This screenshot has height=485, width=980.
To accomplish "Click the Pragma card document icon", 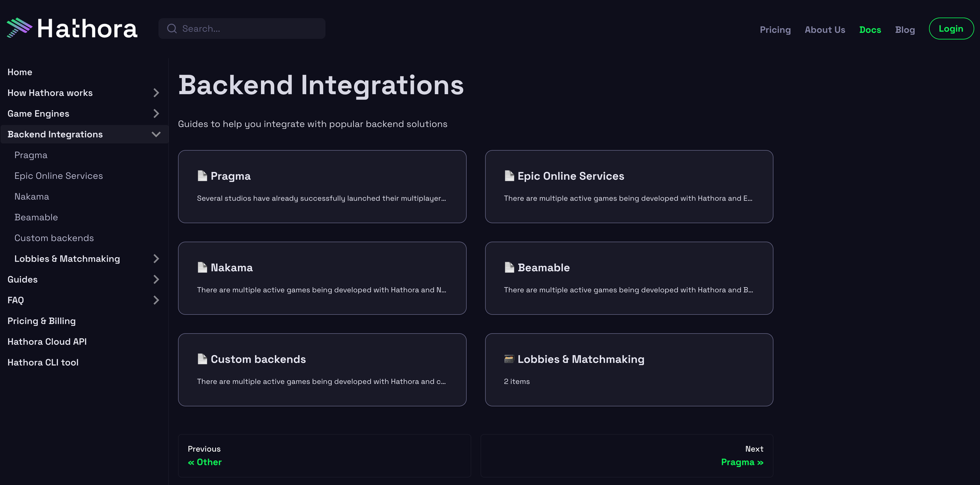I will (202, 176).
